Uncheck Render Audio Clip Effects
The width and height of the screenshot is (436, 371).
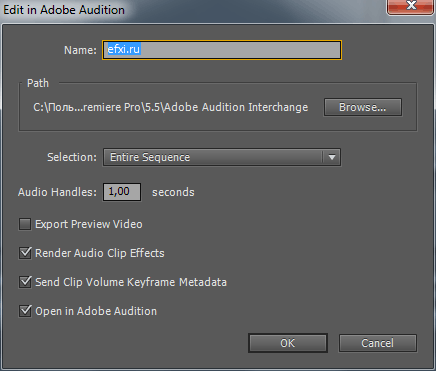pyautogui.click(x=25, y=253)
